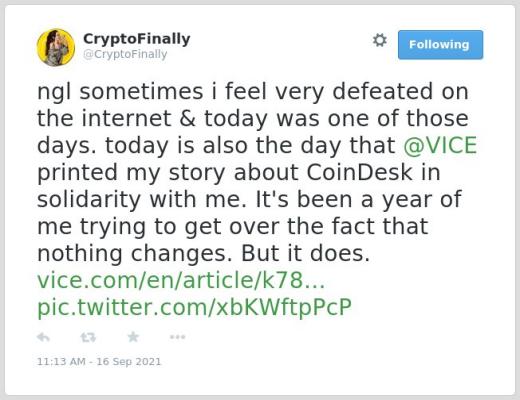Image resolution: width=520 pixels, height=400 pixels.
Task: Retweet this CryptoFinally tweet
Action: point(88,337)
